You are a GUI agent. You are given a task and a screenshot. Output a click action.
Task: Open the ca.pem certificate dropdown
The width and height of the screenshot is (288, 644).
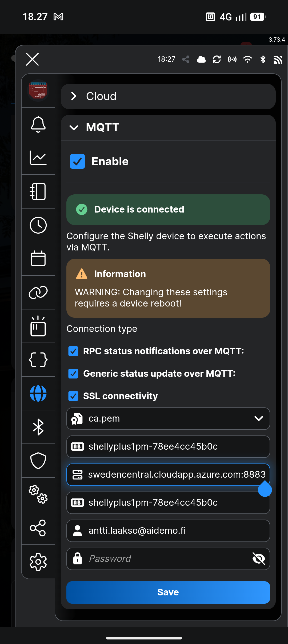point(258,419)
